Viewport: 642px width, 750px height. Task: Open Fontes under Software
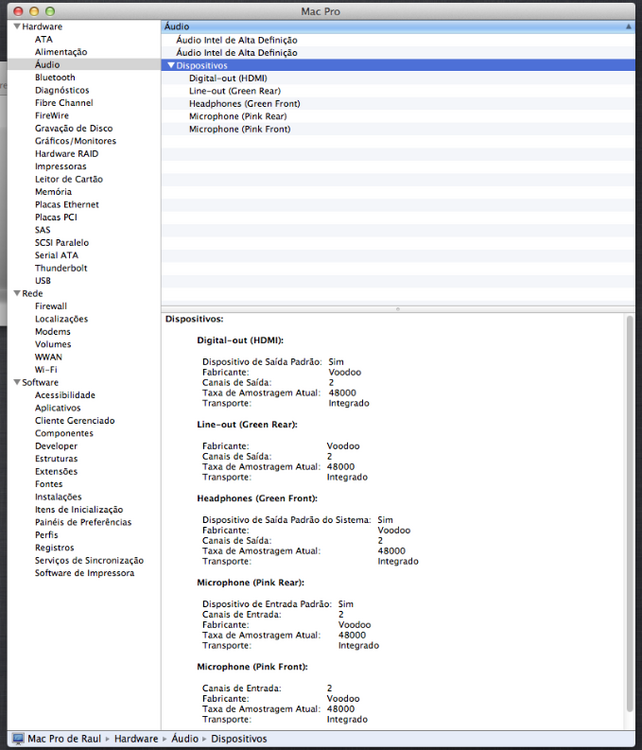point(49,484)
